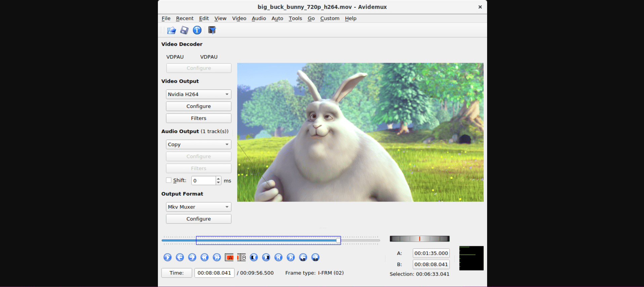Go to the next black frame
Image resolution: width=644 pixels, height=287 pixels.
pos(266,257)
